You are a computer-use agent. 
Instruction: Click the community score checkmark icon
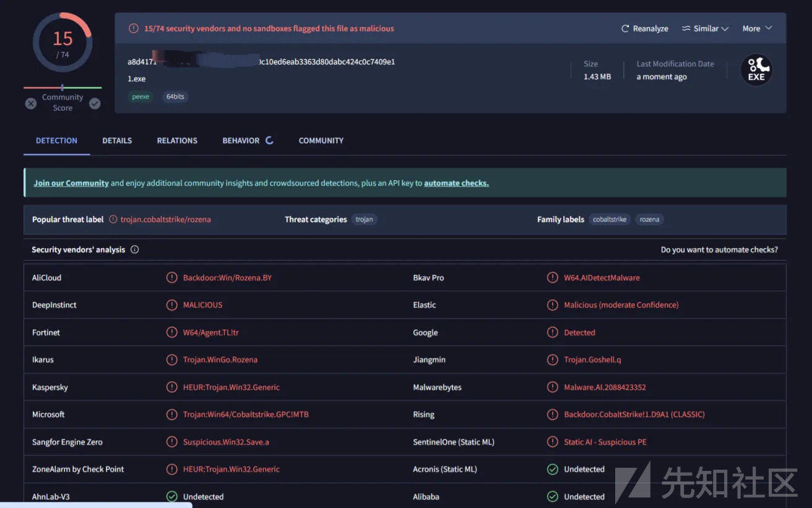(x=95, y=103)
